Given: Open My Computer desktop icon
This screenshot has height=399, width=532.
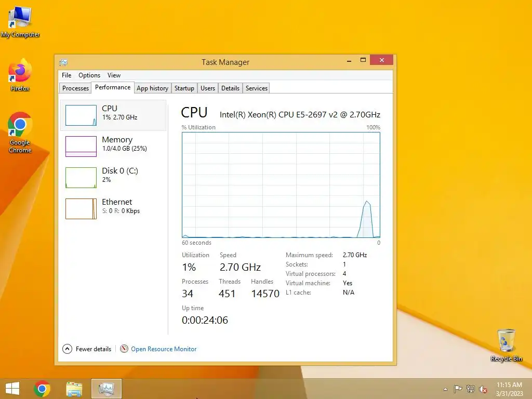Looking at the screenshot, I should pos(20,22).
